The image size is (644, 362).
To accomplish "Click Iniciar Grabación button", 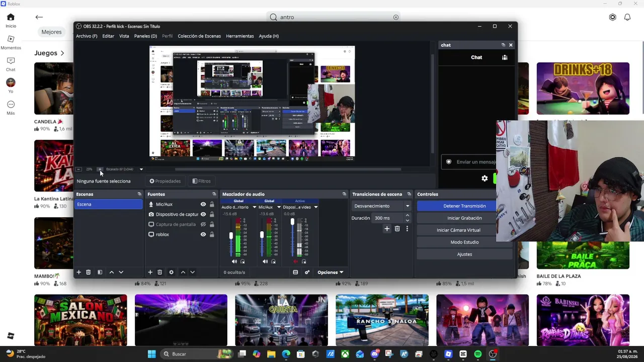I will coord(464,218).
